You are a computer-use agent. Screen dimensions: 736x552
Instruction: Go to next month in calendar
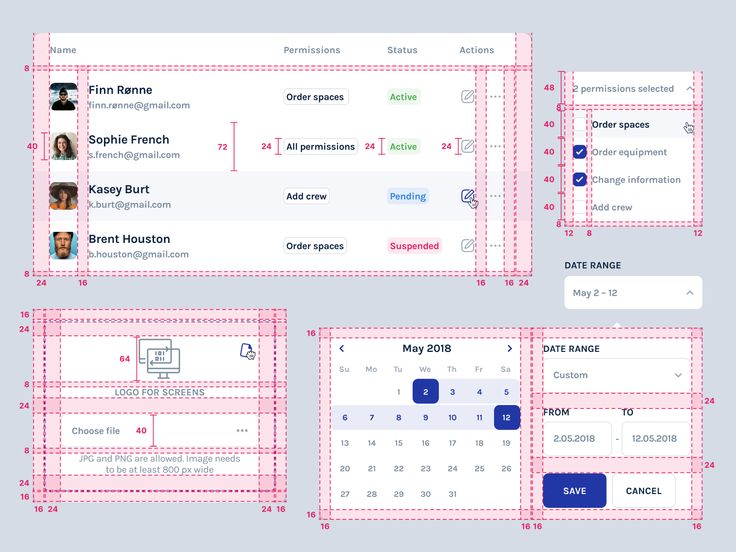(x=509, y=349)
